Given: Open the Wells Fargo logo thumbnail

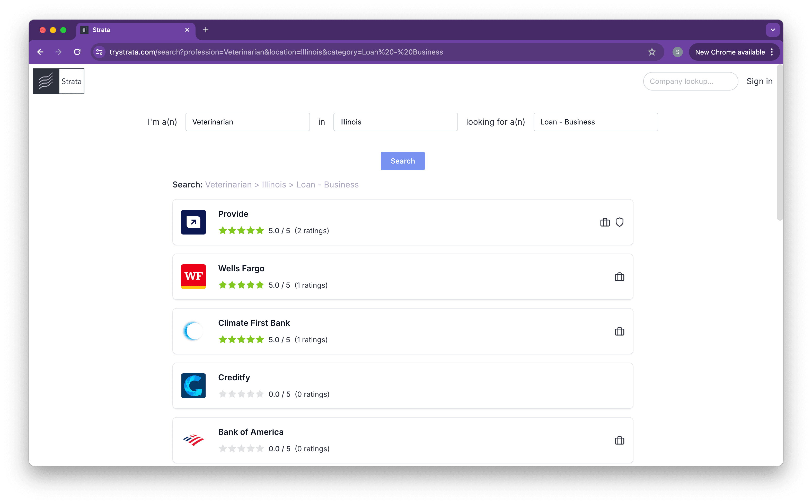Looking at the screenshot, I should [x=193, y=277].
